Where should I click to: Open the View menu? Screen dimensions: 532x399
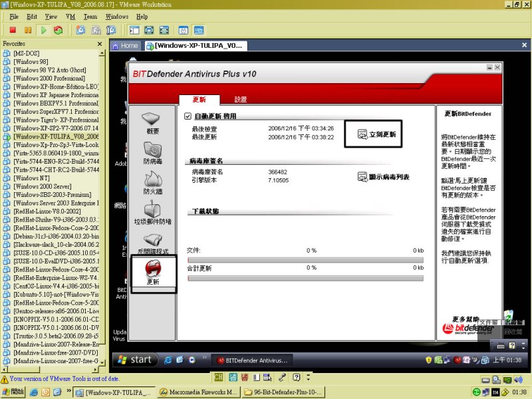(51, 16)
